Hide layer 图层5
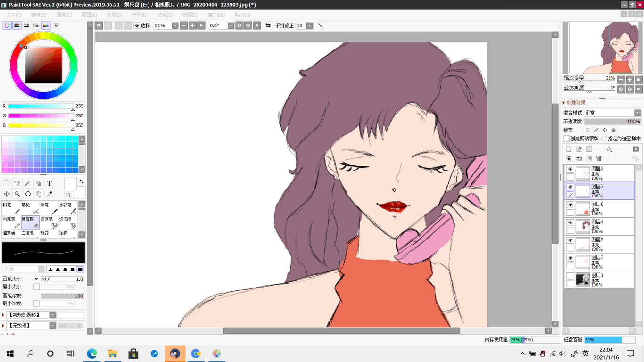Viewport: 644px width, 362px height. [x=570, y=240]
